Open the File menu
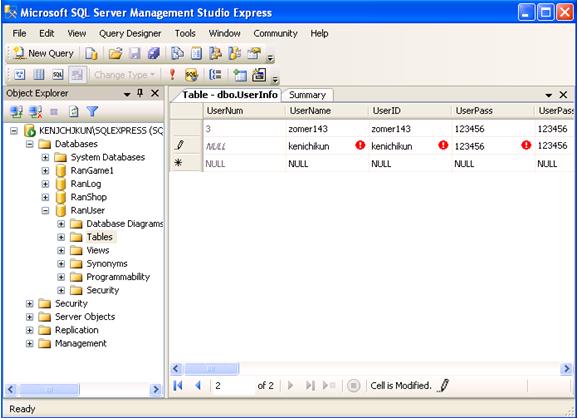The image size is (578, 419). [19, 34]
